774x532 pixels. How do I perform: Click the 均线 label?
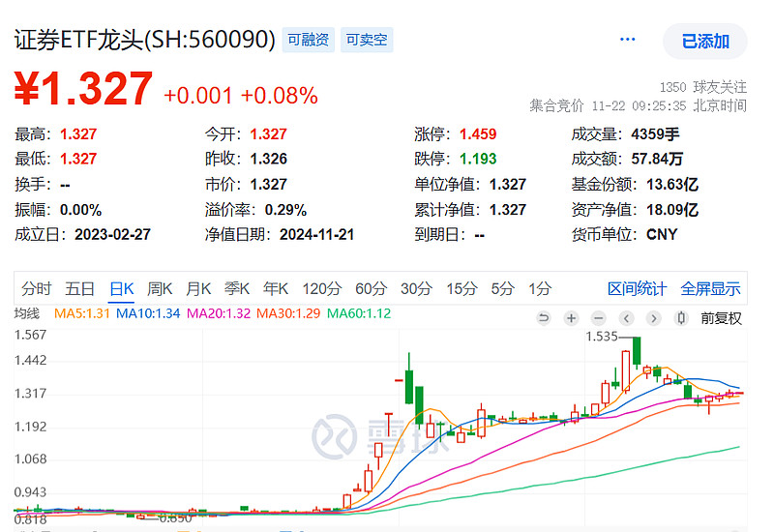click(27, 313)
